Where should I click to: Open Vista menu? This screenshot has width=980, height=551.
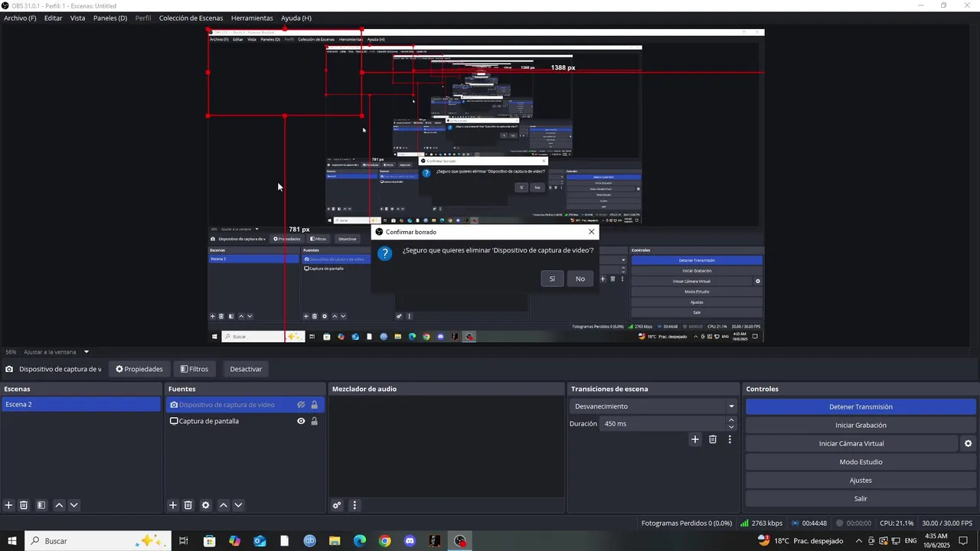coord(78,18)
